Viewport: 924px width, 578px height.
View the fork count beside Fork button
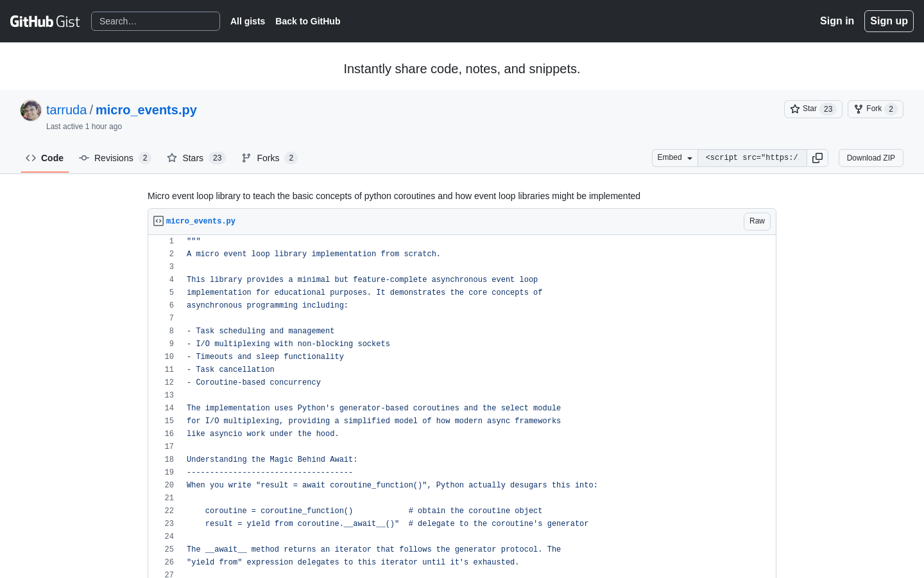pyautogui.click(x=891, y=109)
